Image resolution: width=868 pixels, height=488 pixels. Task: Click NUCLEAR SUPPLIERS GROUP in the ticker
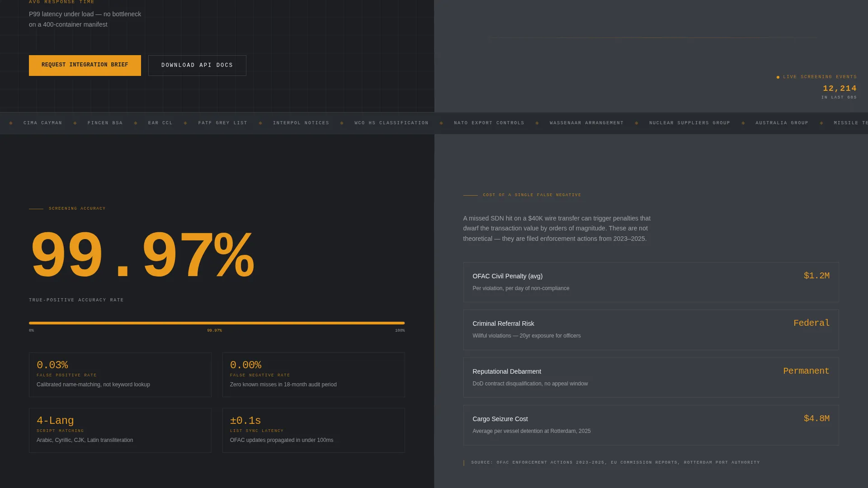(x=690, y=123)
